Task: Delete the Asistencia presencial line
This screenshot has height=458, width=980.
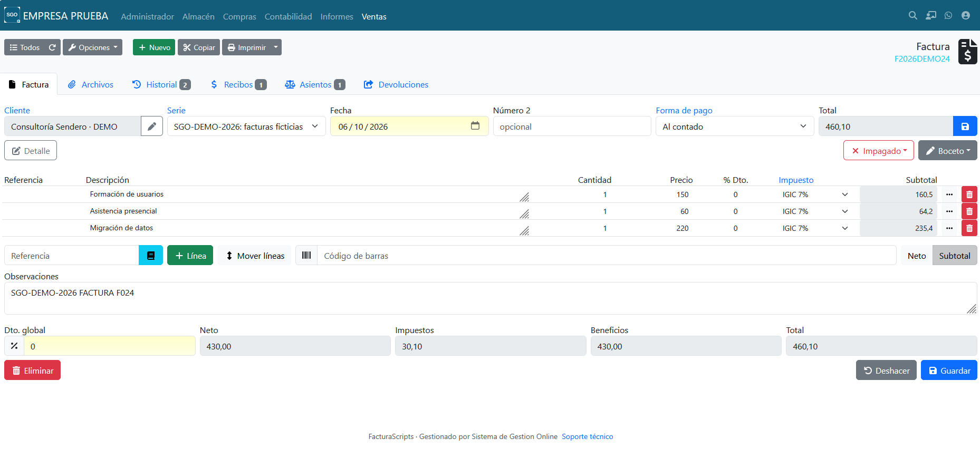Action: (x=969, y=211)
